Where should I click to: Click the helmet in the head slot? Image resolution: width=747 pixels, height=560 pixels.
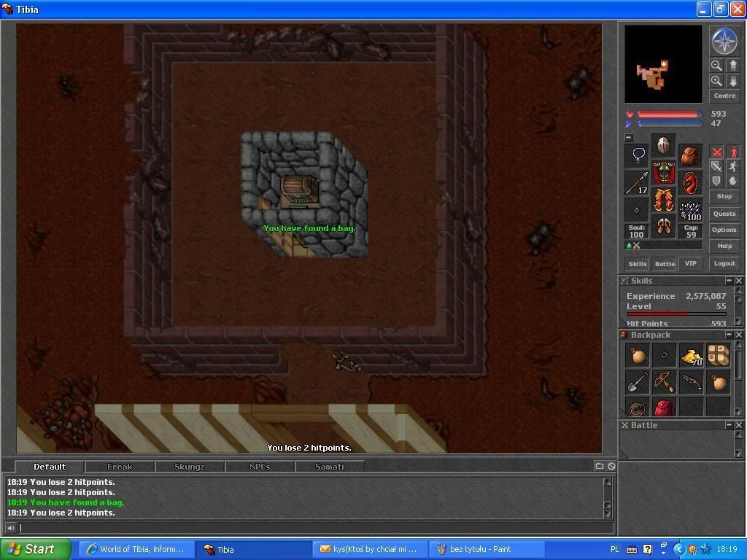(663, 145)
